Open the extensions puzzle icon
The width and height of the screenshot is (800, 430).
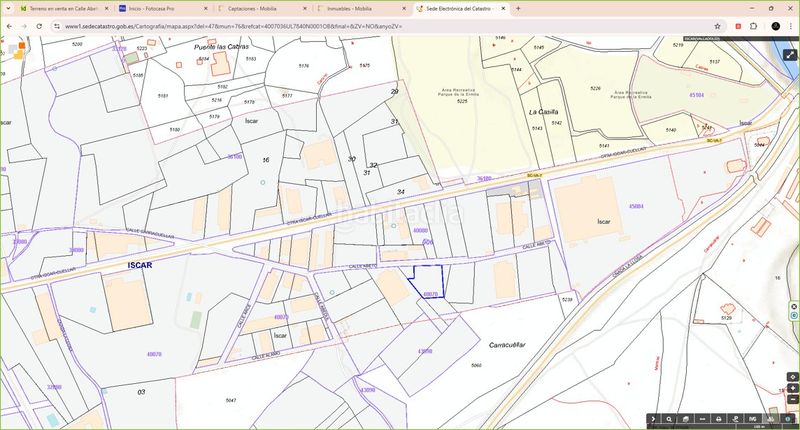pos(754,26)
